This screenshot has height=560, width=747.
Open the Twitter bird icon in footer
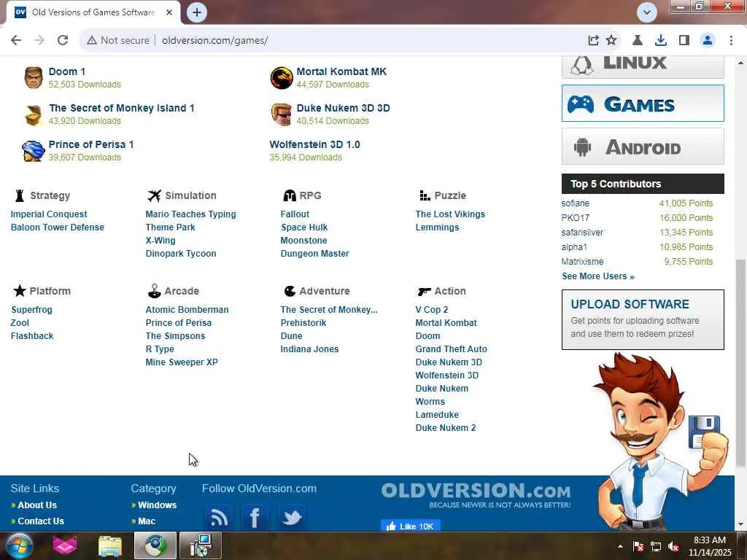coord(292,517)
